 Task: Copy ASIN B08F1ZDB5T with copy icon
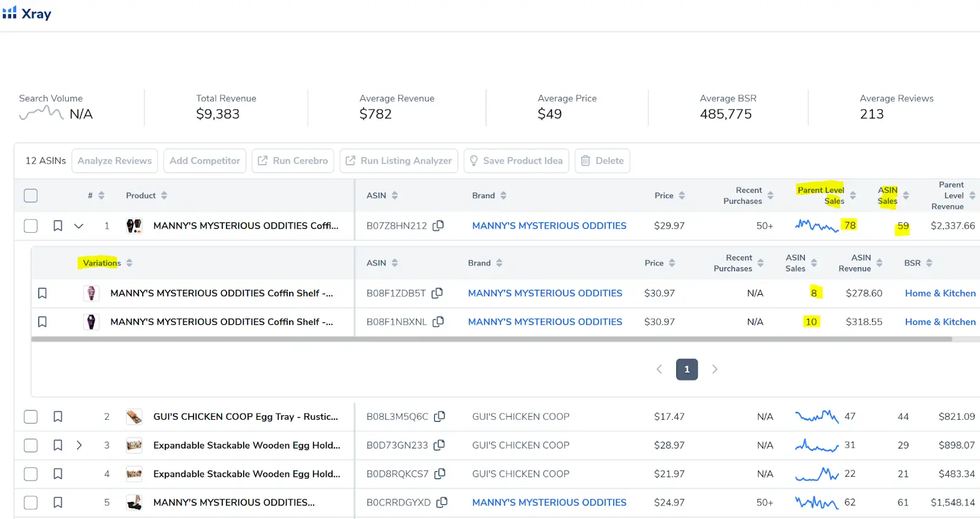pos(437,293)
